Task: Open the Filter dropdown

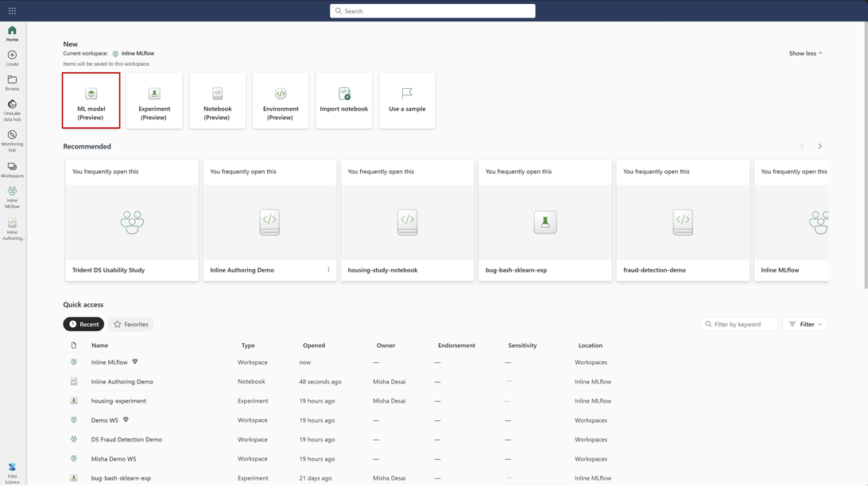Action: (x=805, y=324)
